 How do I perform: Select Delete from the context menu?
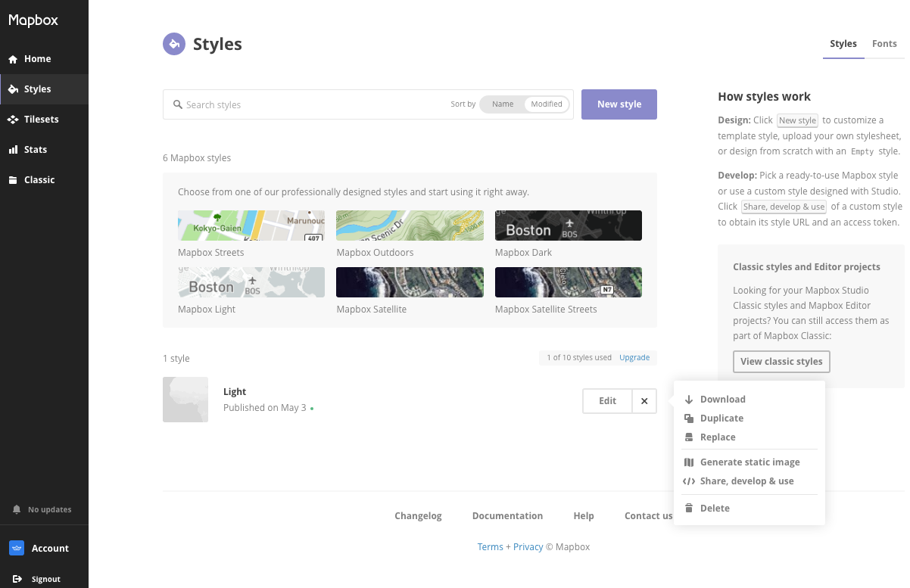tap(715, 508)
